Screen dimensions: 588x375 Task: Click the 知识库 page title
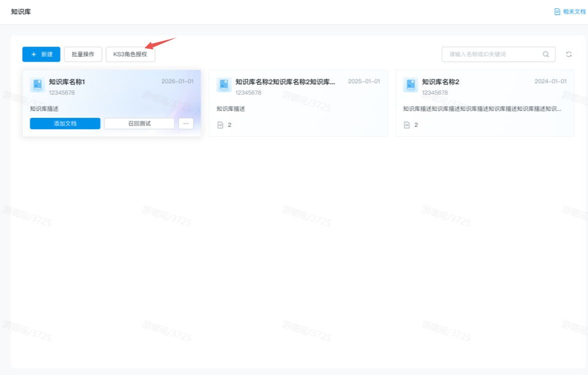pos(21,12)
